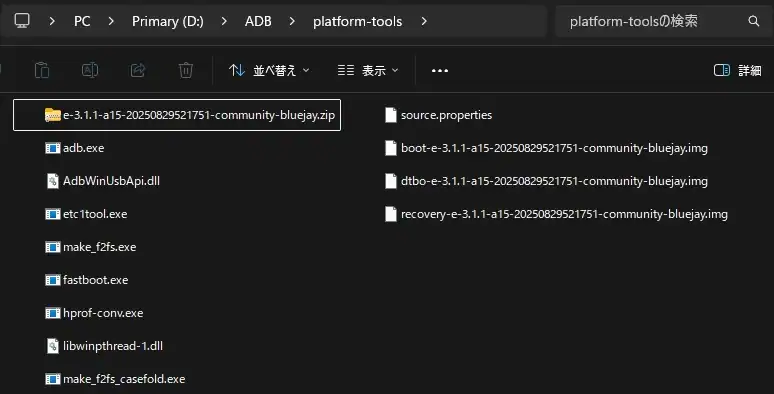Select e-3.1.1-a15-20250829521751-community-bluejay.zip file name
774x394 pixels.
pyautogui.click(x=199, y=115)
